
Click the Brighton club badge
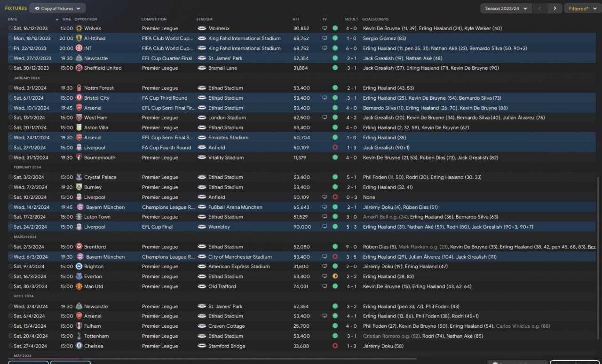point(79,266)
